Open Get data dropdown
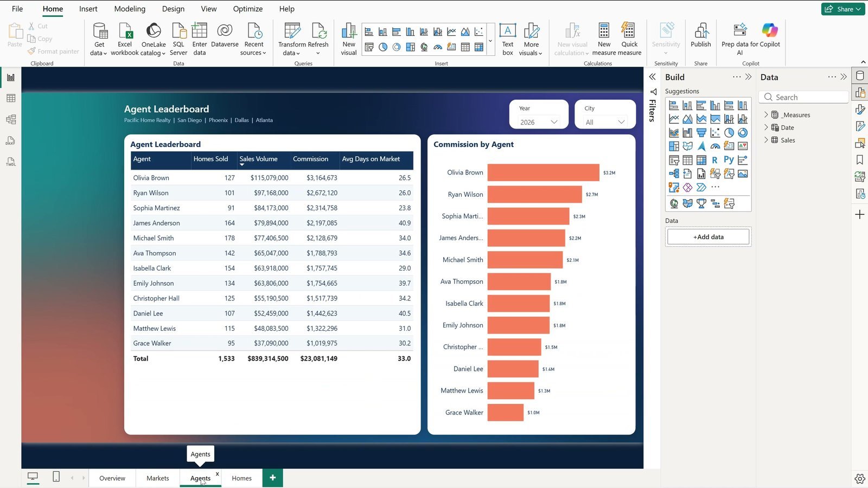868x488 pixels. click(x=99, y=39)
